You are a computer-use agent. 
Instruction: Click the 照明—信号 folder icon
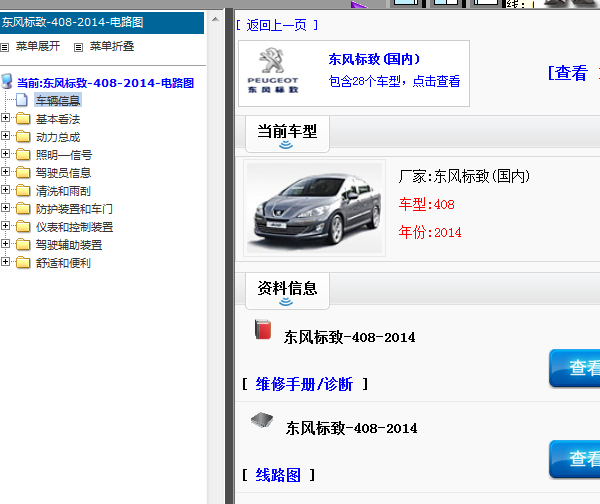coord(23,155)
